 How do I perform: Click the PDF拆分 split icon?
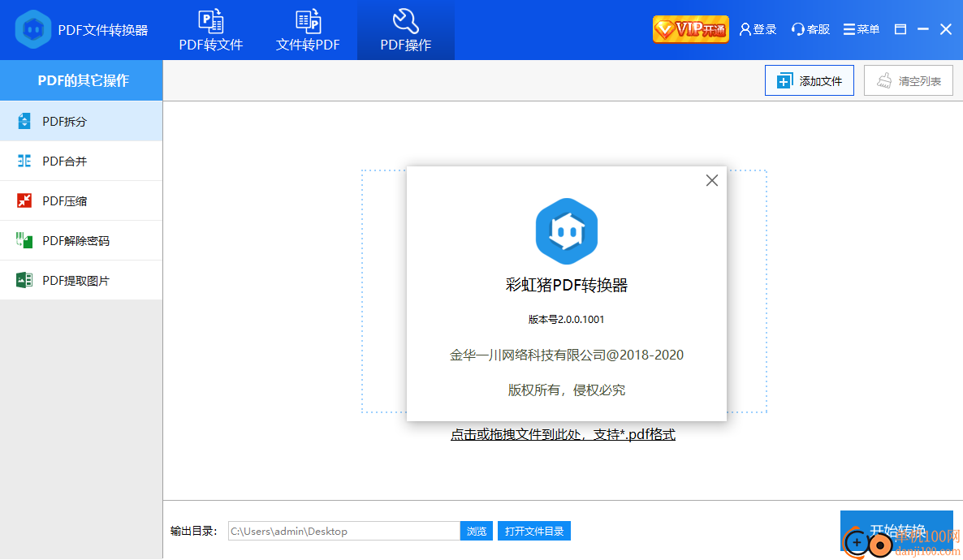(24, 121)
